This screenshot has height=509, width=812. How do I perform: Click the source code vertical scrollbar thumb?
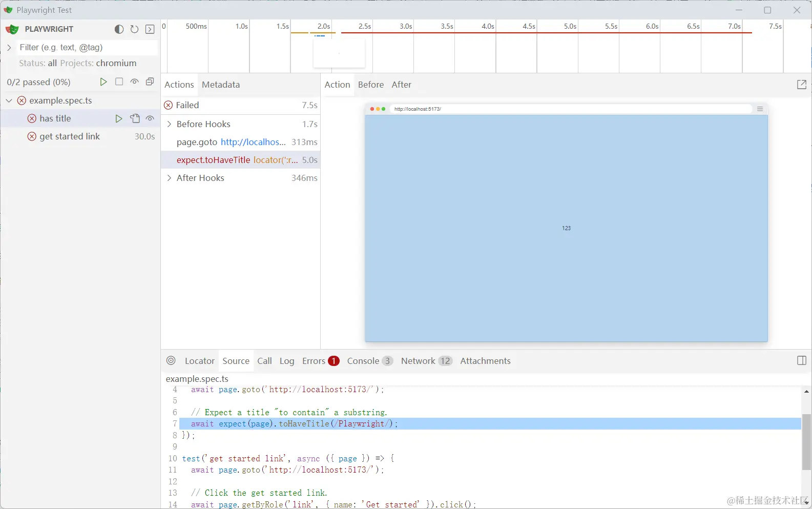click(x=806, y=442)
